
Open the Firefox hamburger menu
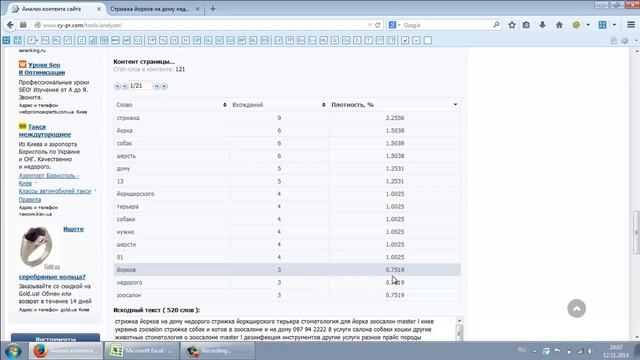(x=631, y=25)
